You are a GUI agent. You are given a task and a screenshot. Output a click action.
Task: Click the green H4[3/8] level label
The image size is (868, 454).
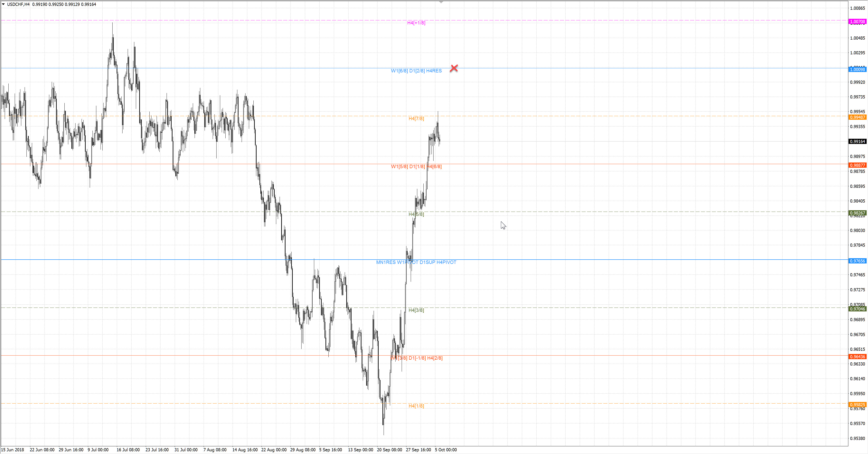point(416,310)
